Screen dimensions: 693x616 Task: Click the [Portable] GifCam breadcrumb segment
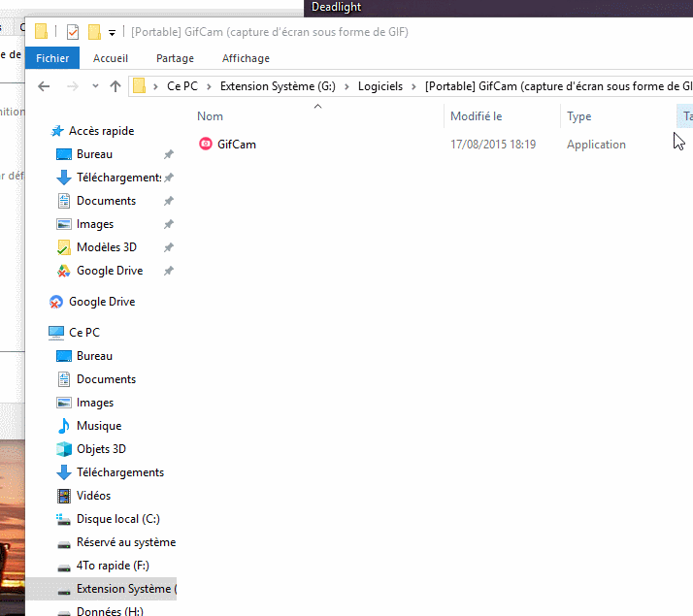click(559, 86)
